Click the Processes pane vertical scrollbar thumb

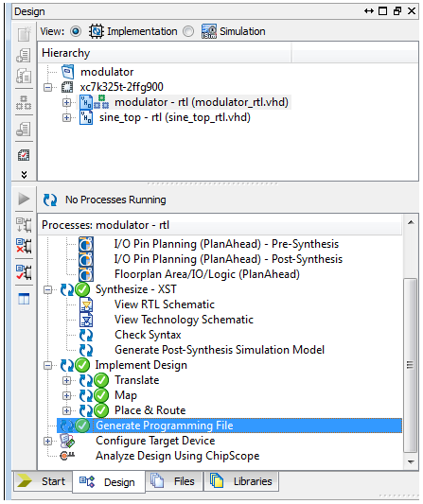pos(410,365)
